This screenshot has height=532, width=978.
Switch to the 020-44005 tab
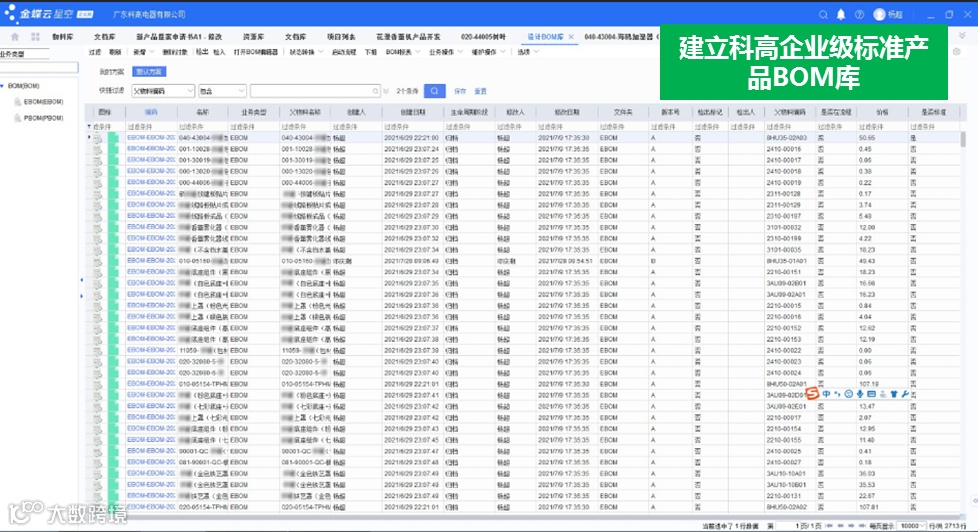(483, 37)
